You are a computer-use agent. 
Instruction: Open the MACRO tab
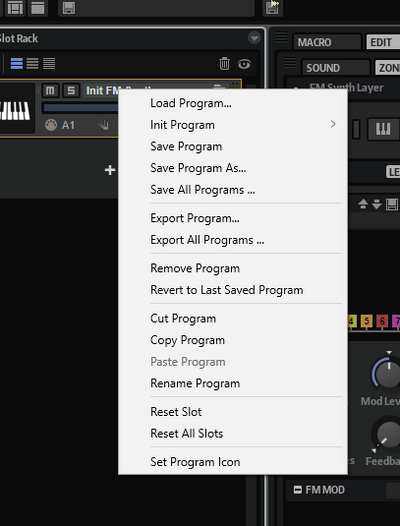(327, 42)
